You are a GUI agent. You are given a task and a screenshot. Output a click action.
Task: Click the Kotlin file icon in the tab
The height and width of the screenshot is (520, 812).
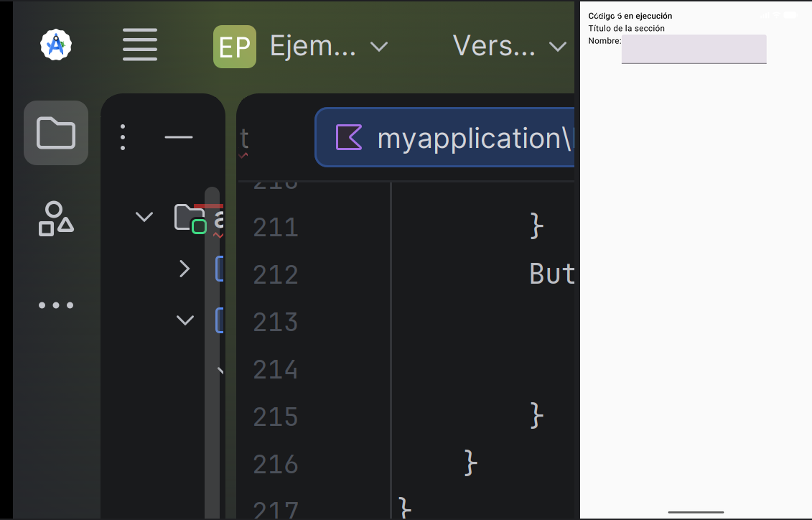349,137
